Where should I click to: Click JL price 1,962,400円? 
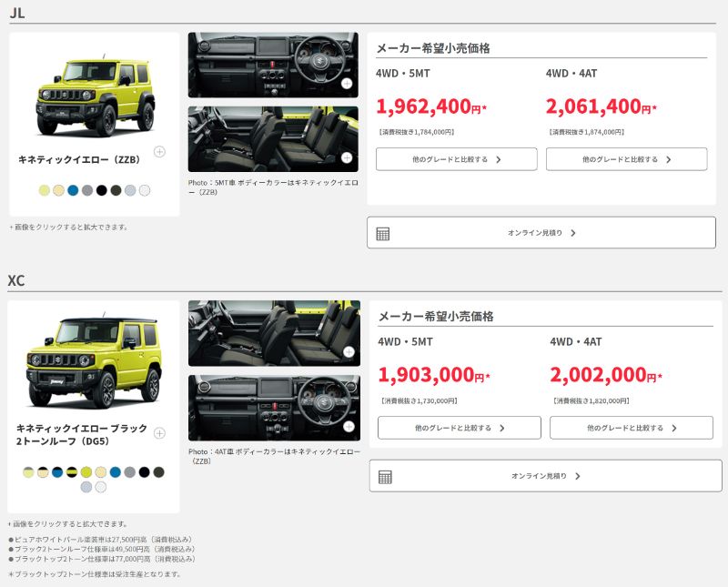431,106
